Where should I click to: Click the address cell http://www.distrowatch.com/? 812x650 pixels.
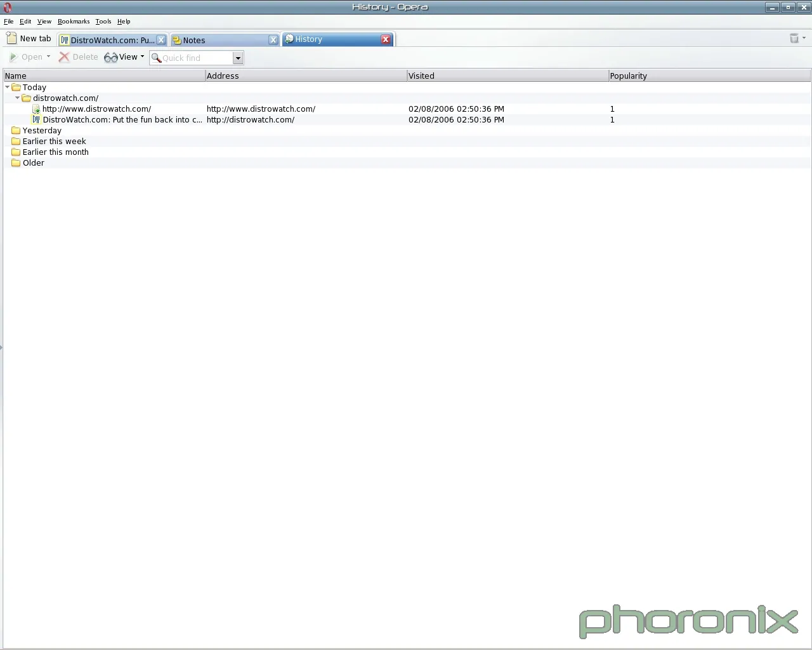pos(261,109)
